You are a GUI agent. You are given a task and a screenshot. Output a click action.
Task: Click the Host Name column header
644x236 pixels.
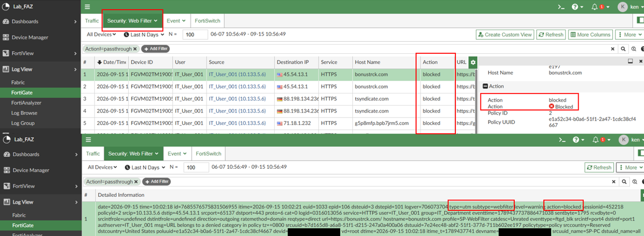coord(385,62)
